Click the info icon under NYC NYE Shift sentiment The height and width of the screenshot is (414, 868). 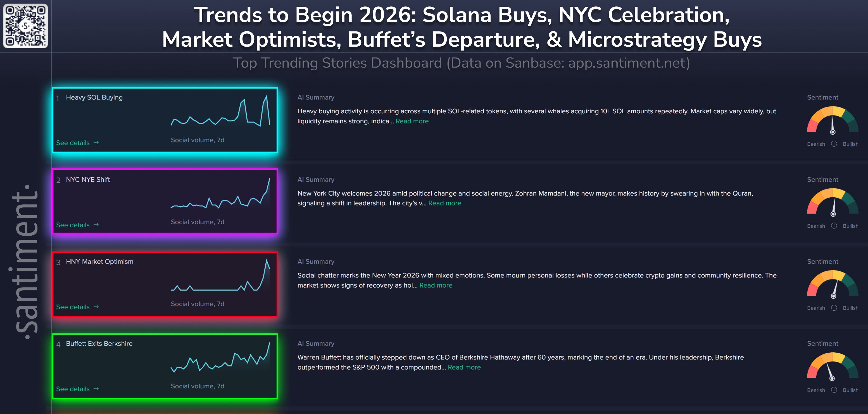[834, 226]
